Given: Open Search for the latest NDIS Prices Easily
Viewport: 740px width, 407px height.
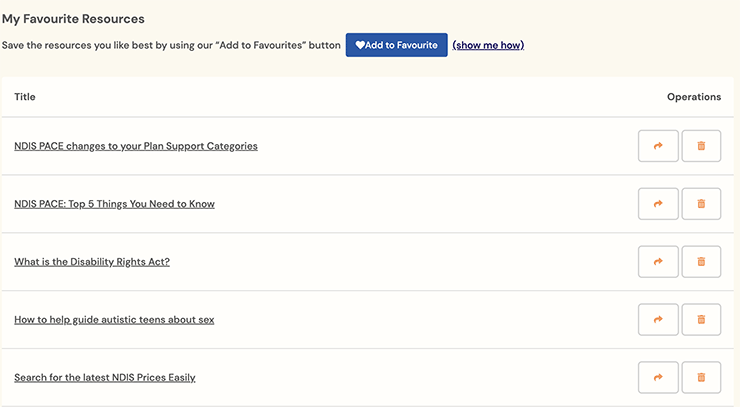Looking at the screenshot, I should point(105,377).
